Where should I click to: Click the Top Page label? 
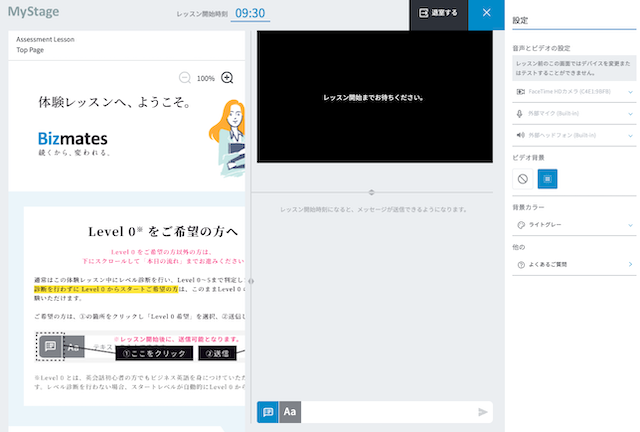click(x=30, y=50)
